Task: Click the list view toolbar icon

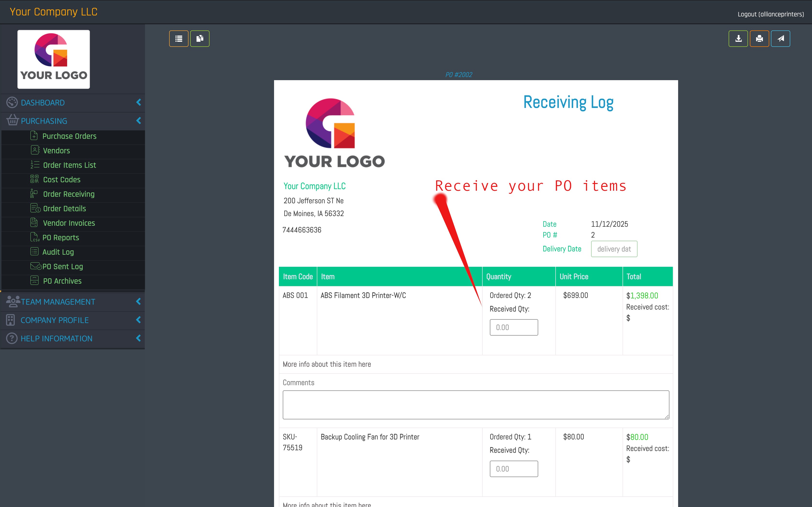Action: click(x=179, y=39)
